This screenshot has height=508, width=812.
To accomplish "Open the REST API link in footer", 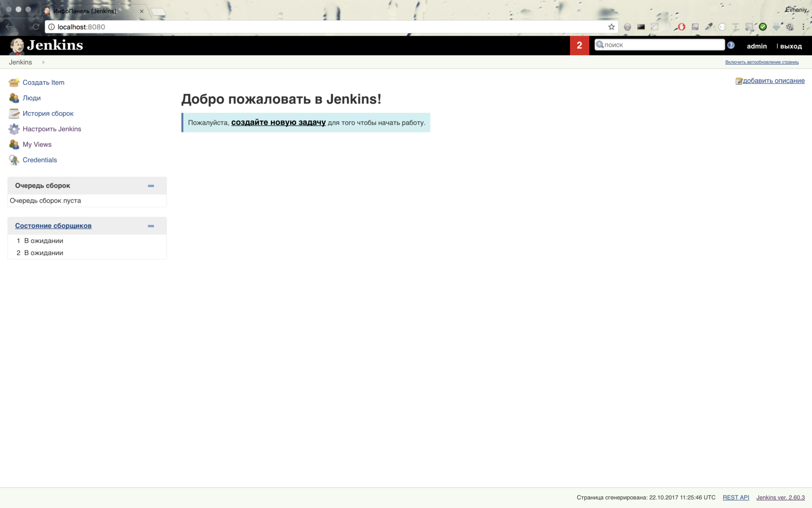I will [x=736, y=497].
